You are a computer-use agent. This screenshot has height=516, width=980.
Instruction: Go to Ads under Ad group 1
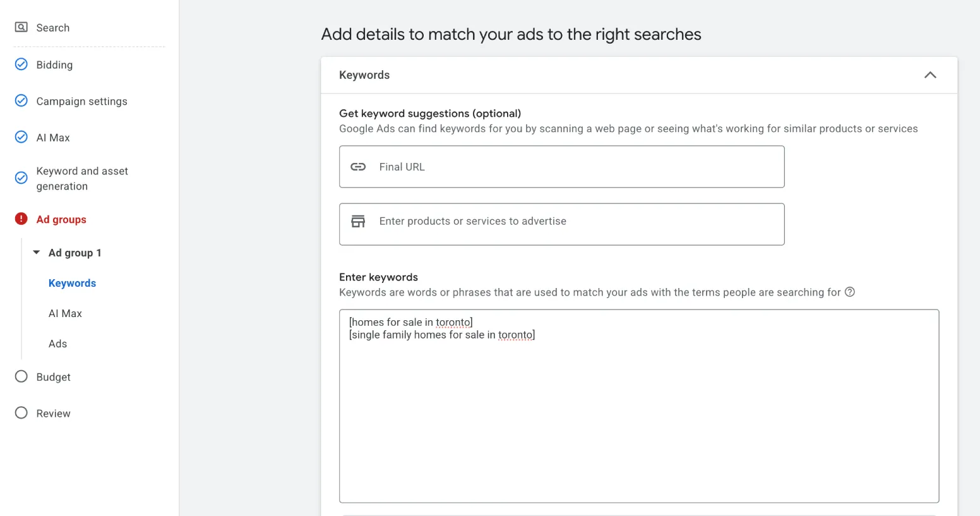click(57, 344)
